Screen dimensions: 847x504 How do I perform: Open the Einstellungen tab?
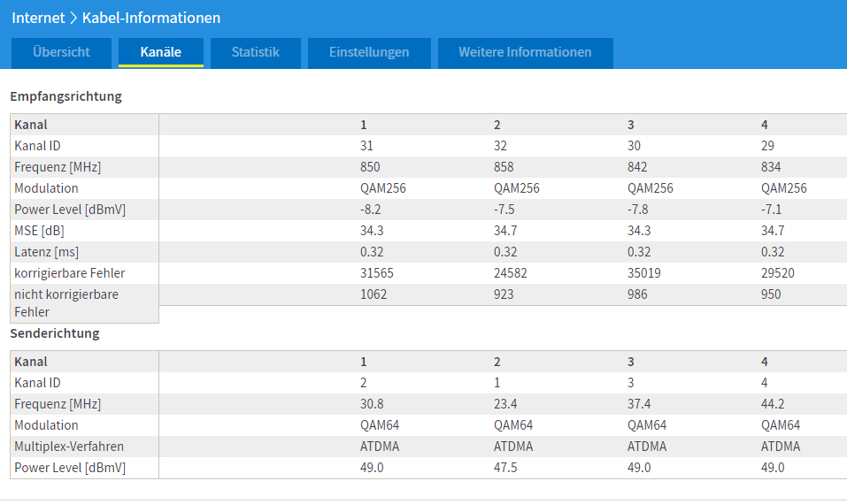[x=369, y=52]
